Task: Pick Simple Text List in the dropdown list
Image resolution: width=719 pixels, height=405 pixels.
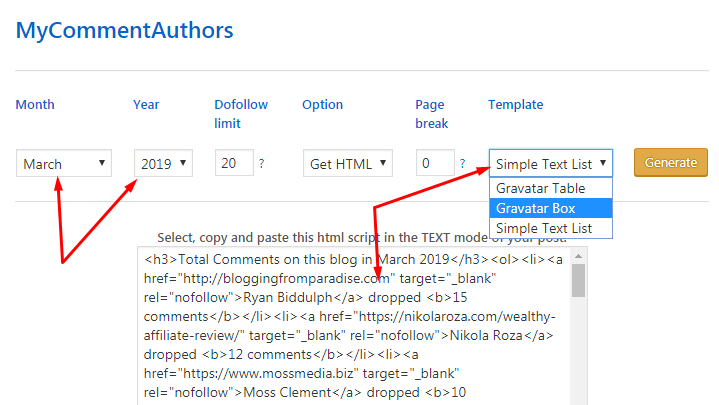Action: coord(544,228)
